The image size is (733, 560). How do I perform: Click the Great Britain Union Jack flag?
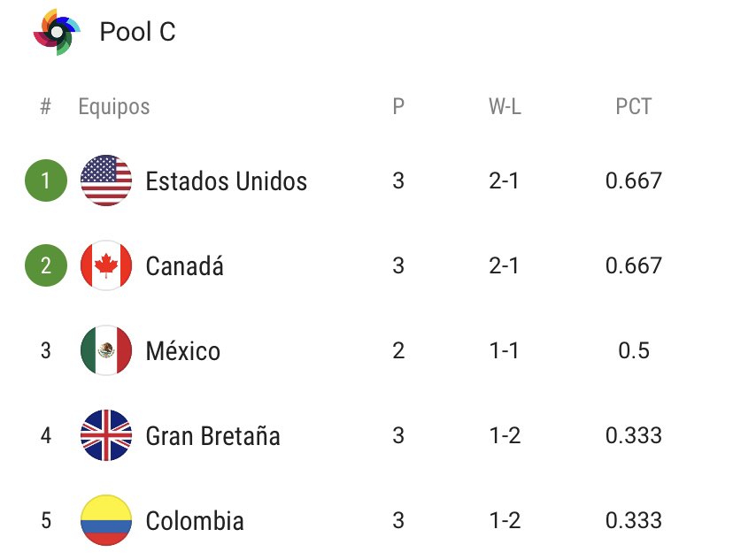point(106,435)
